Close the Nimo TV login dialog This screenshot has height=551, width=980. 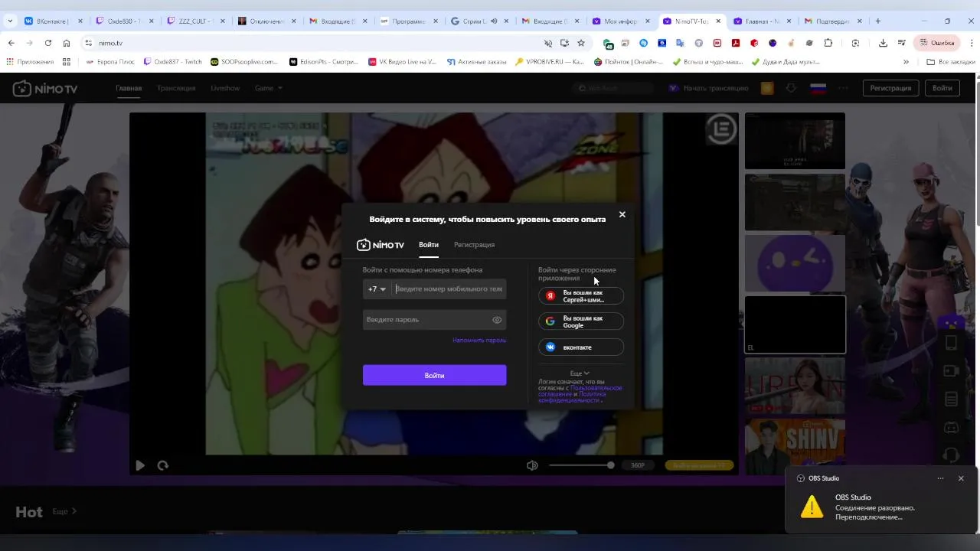point(622,214)
